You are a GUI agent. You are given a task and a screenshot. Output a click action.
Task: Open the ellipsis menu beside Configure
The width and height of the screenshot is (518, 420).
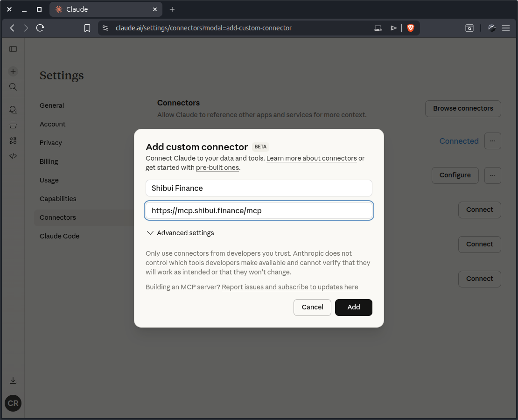coord(493,175)
